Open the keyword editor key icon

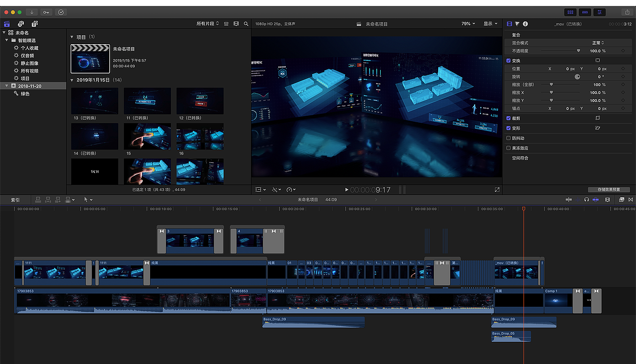point(47,12)
